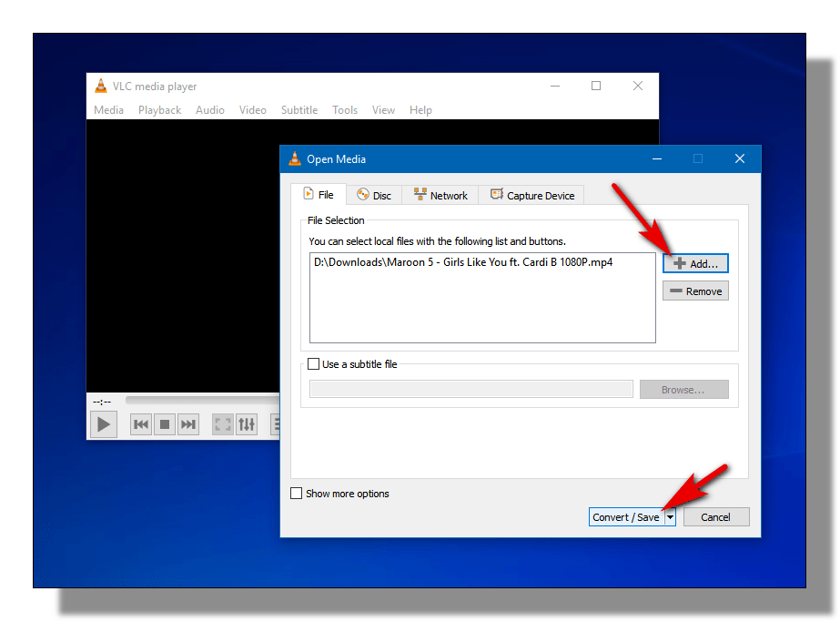Enable the Use a subtitle file checkbox
This screenshot has height=622, width=840.
coord(313,363)
